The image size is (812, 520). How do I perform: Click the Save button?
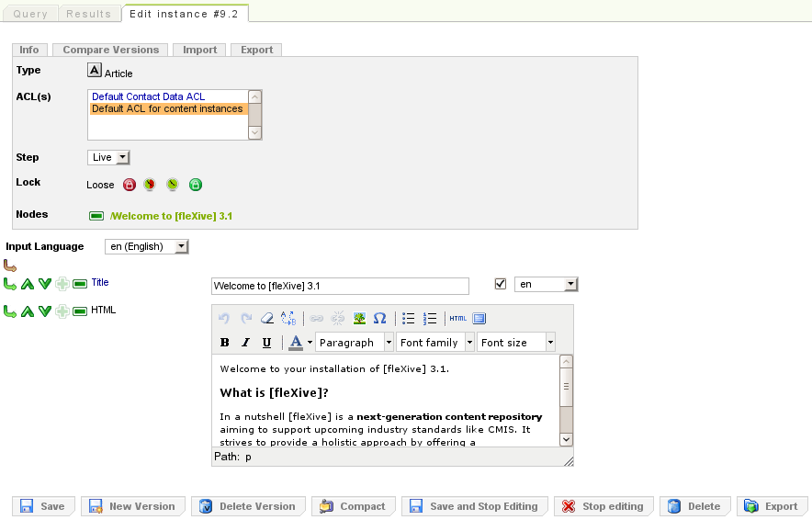pyautogui.click(x=43, y=506)
